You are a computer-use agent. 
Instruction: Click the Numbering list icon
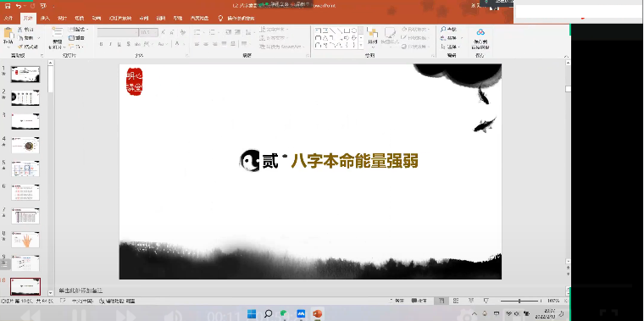(x=213, y=32)
